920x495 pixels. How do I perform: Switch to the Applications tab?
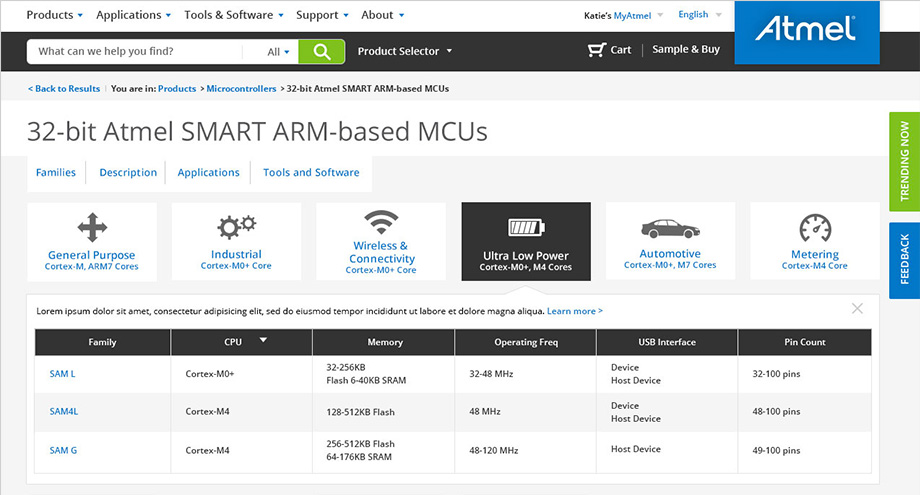point(208,172)
